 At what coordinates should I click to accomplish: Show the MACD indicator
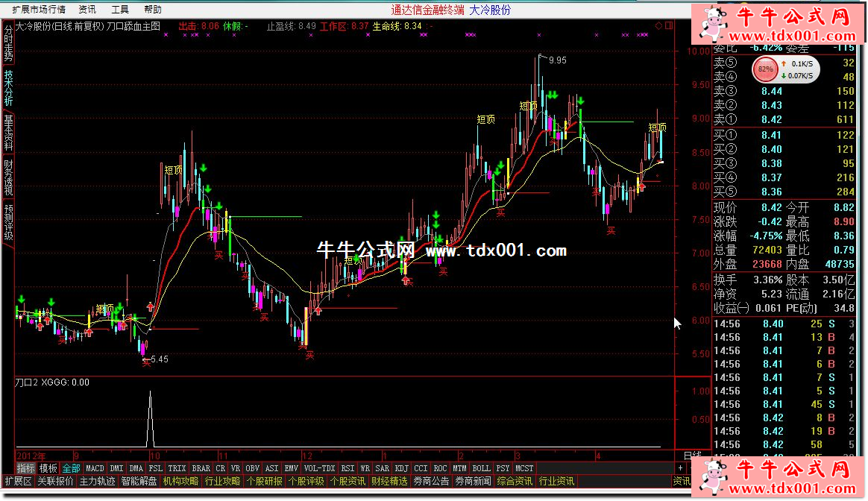(95, 468)
